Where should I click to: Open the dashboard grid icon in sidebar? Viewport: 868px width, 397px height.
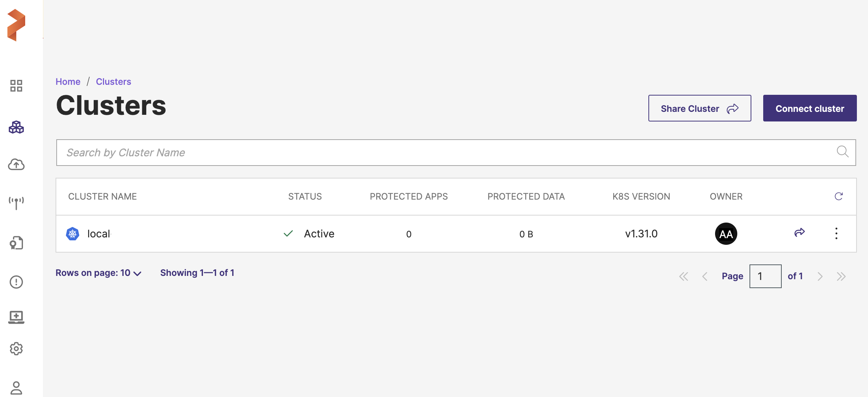pos(16,86)
